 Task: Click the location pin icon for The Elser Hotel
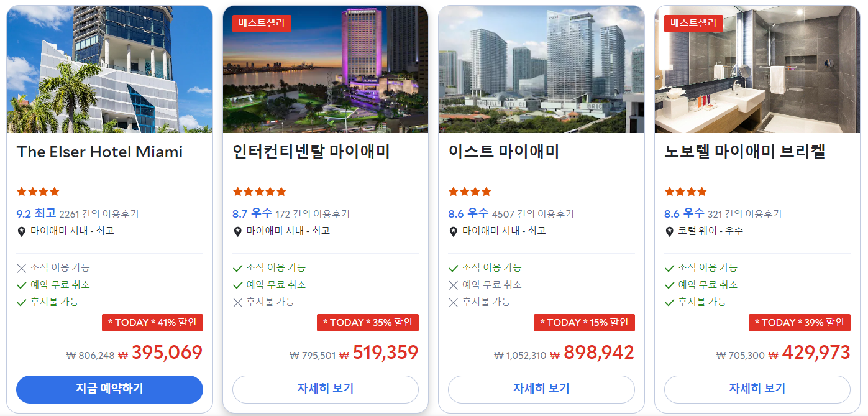point(21,231)
